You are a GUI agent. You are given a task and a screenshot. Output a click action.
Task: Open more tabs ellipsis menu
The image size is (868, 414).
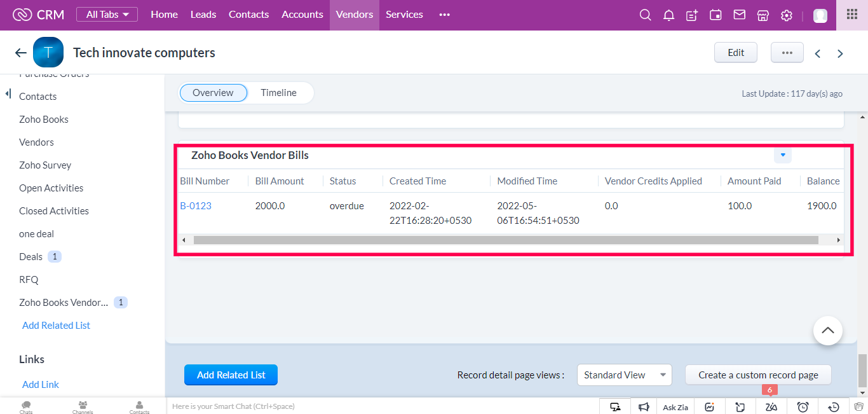[x=444, y=15]
